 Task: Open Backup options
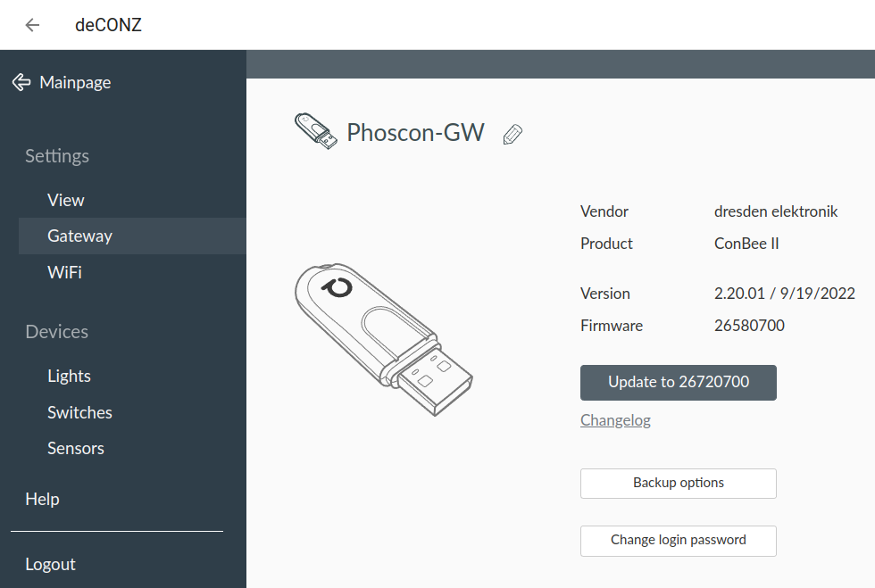click(678, 483)
